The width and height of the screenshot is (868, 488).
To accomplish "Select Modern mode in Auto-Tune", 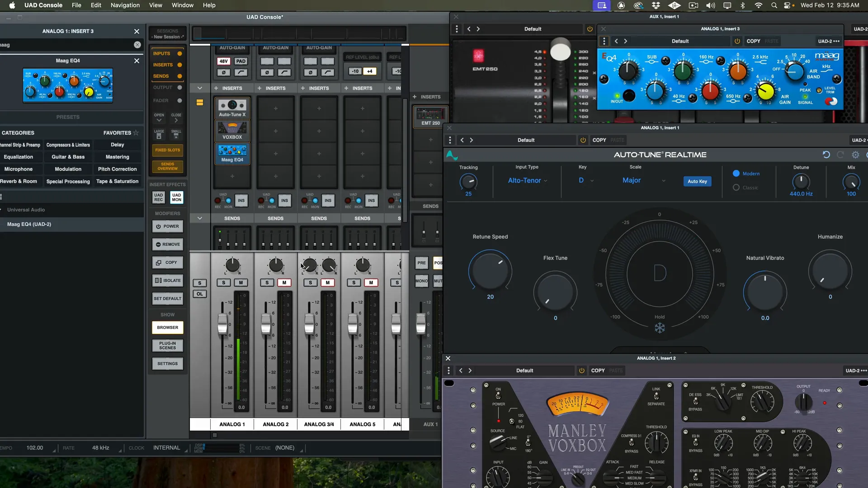I will [746, 174].
